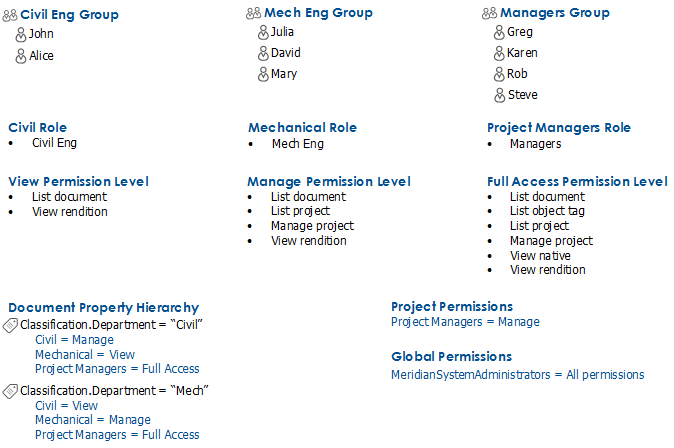Click the Managers Group icon
Viewport: 674px width, 448px height.
click(x=490, y=14)
